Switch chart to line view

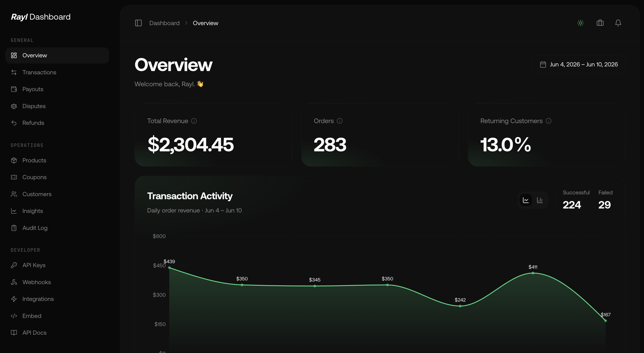point(526,200)
